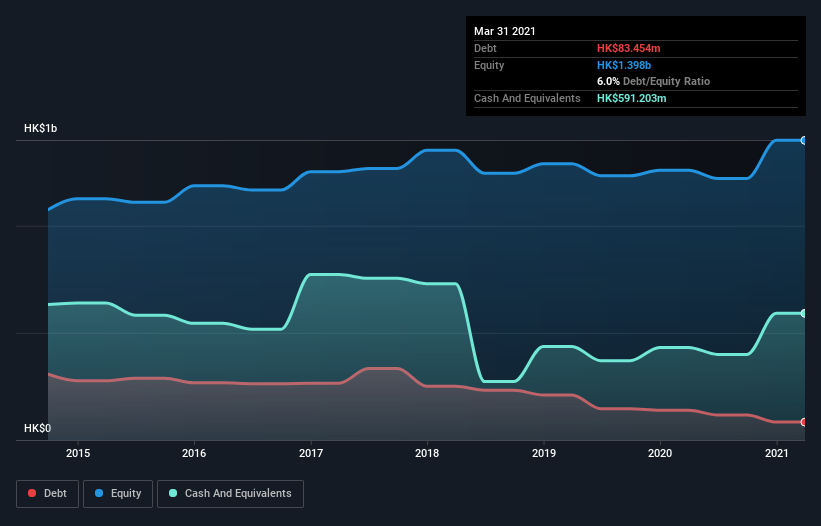This screenshot has height=526, width=821.
Task: Click the 2019 axis label
Action: click(x=543, y=453)
